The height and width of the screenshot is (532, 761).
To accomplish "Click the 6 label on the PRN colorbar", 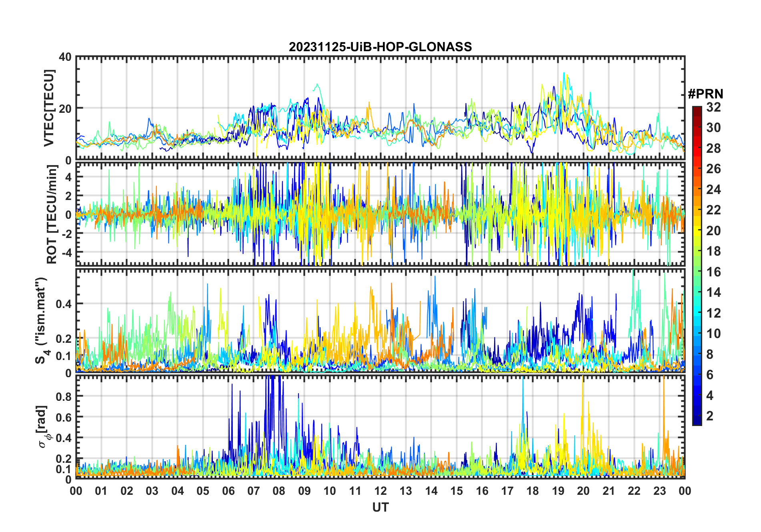I will point(710,375).
